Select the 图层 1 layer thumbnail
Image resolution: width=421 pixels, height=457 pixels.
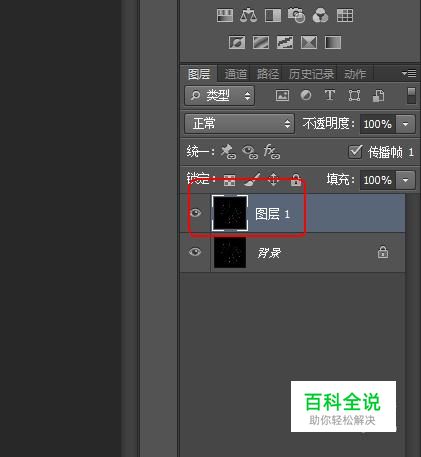[x=230, y=213]
